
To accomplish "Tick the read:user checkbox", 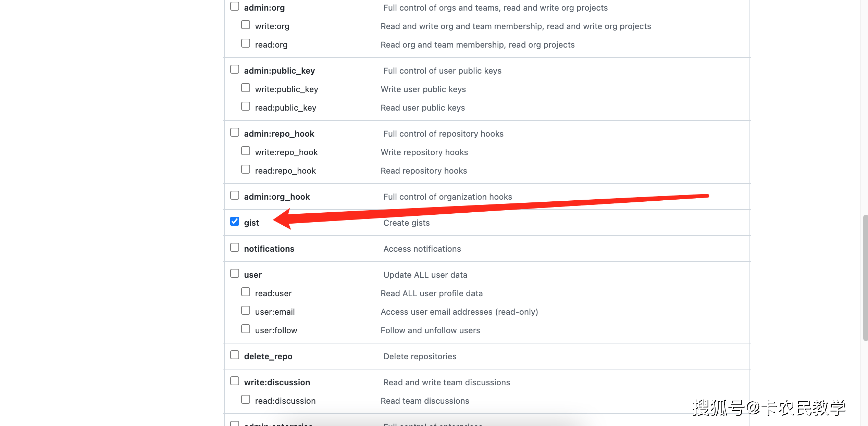I will [246, 292].
